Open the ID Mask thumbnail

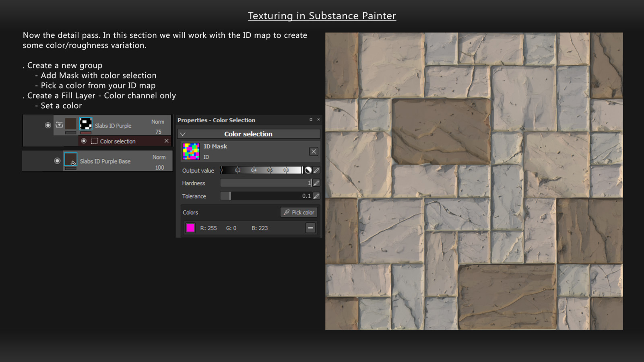(x=191, y=151)
